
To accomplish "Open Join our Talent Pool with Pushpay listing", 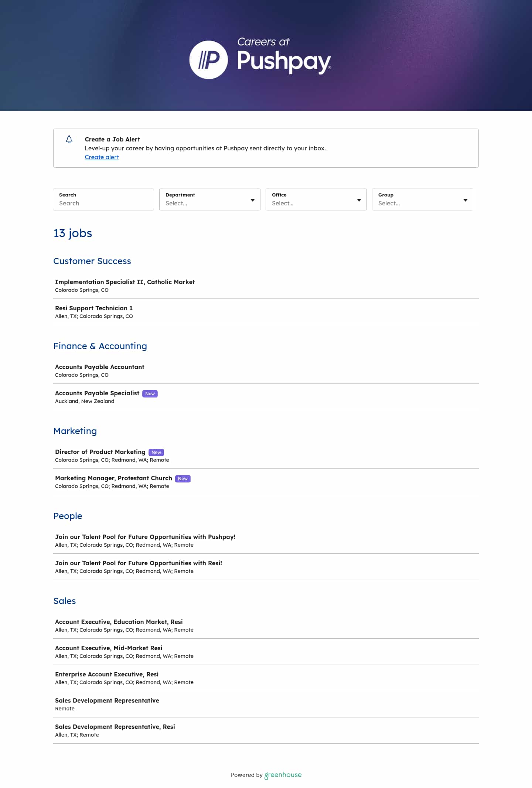I will point(145,537).
